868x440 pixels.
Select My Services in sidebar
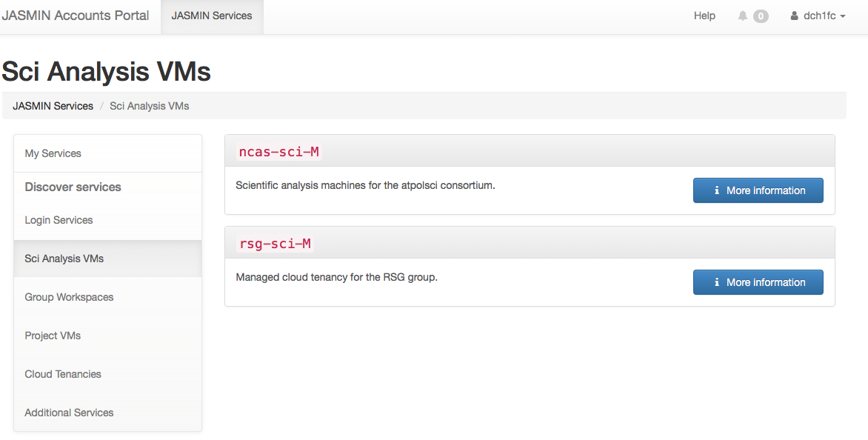coord(53,153)
